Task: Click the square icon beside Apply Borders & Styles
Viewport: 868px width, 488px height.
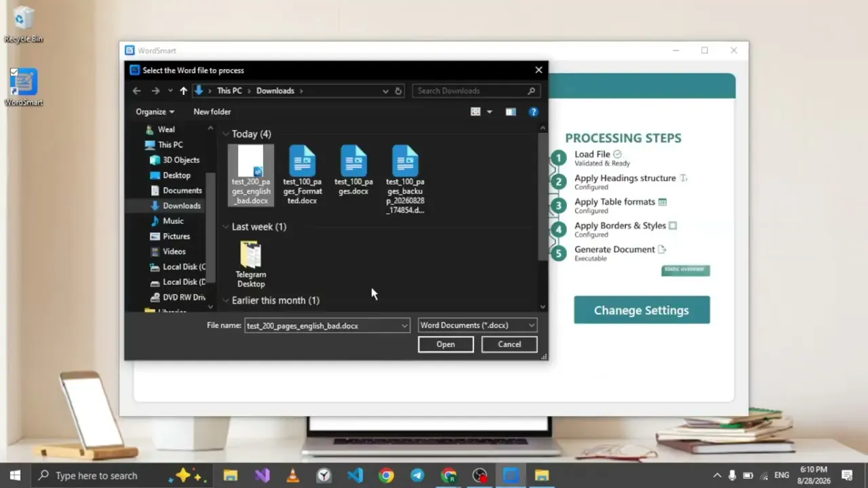Action: [673, 226]
